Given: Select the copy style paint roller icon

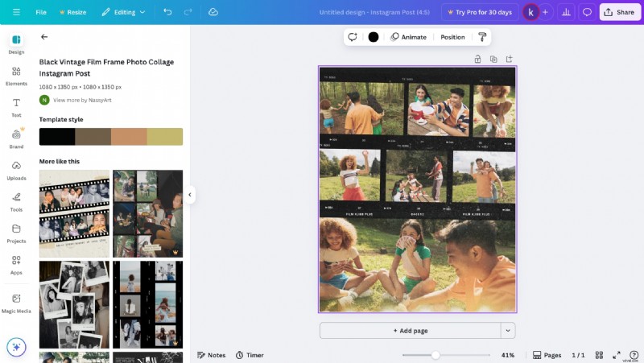Looking at the screenshot, I should (482, 37).
